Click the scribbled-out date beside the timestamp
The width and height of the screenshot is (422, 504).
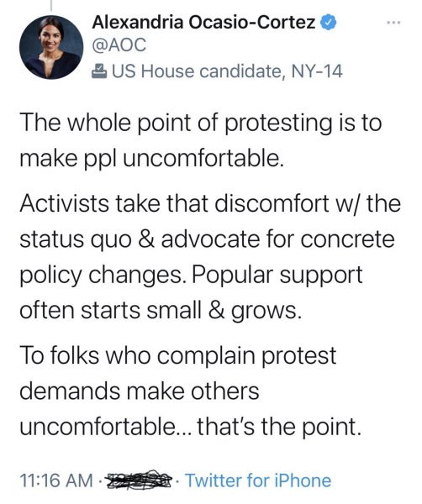click(140, 480)
